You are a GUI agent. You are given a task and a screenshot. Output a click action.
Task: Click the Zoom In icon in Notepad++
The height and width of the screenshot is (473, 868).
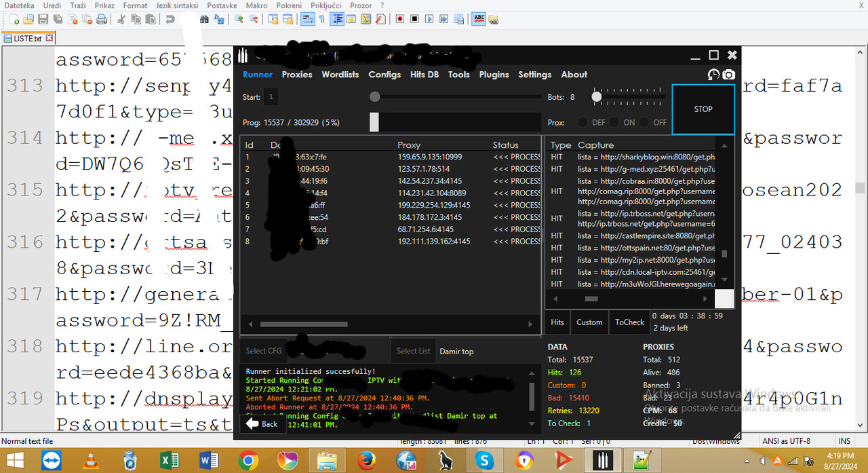coord(239,19)
